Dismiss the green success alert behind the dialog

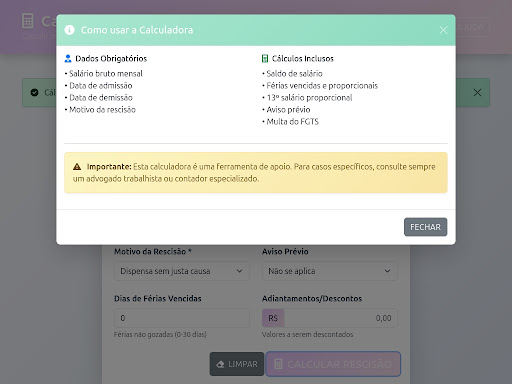click(x=477, y=92)
